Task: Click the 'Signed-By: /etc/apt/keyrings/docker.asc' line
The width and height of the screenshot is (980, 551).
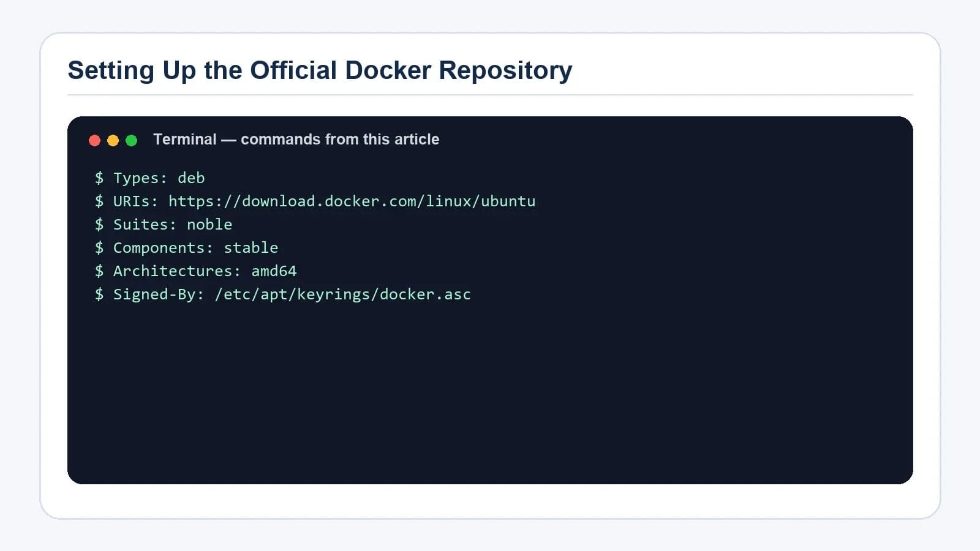Action: [283, 294]
